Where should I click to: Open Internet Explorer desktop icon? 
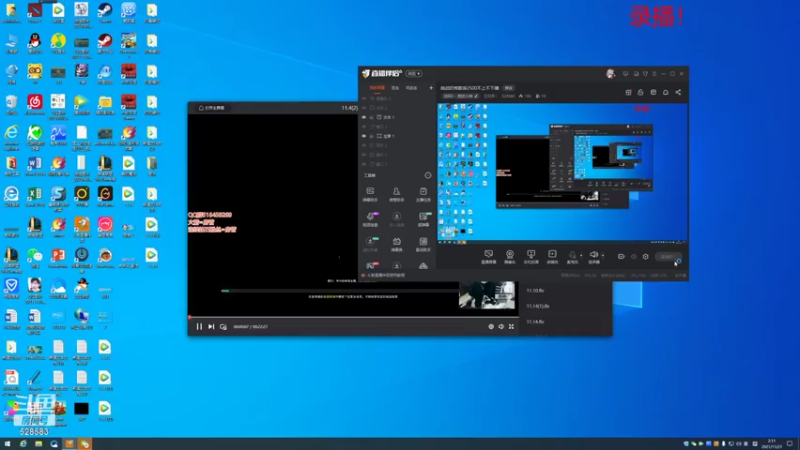pyautogui.click(x=11, y=135)
